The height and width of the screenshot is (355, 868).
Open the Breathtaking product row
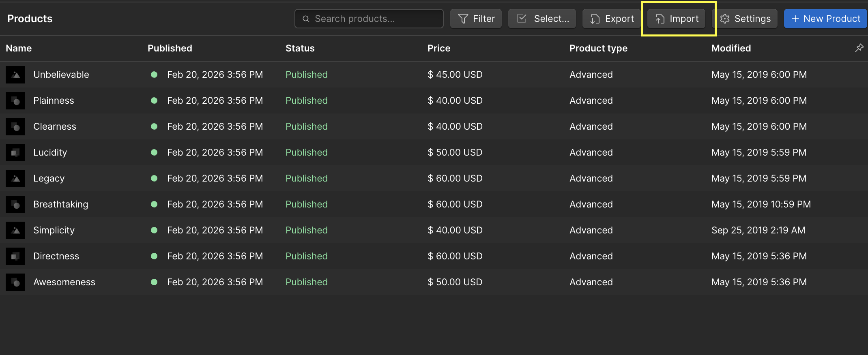tap(60, 204)
